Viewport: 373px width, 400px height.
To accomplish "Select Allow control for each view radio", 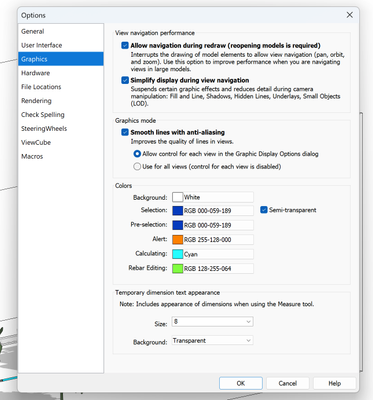I will [137, 154].
